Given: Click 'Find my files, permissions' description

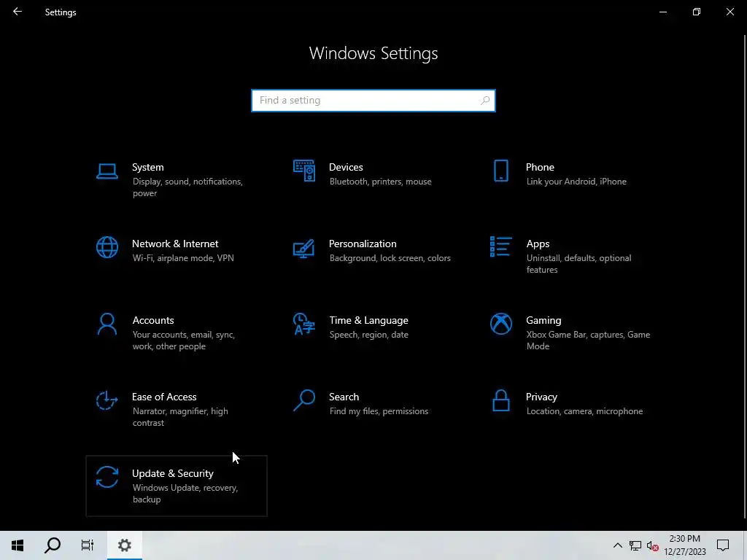Looking at the screenshot, I should [379, 411].
